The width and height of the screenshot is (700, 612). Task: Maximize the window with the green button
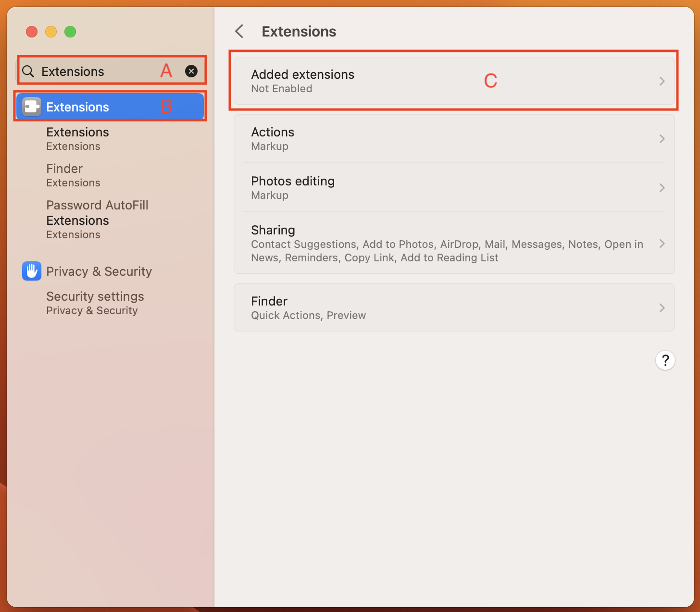(70, 32)
